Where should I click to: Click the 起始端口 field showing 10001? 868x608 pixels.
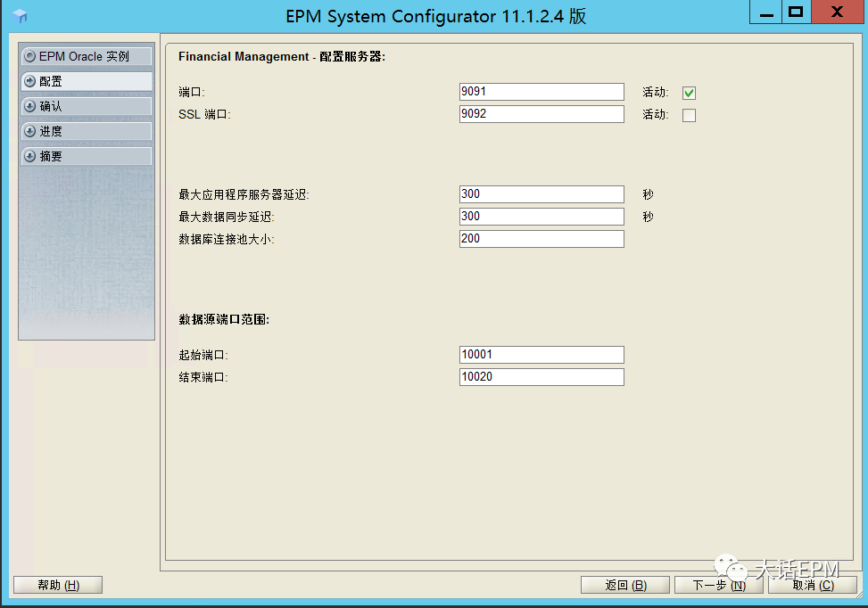(x=542, y=355)
